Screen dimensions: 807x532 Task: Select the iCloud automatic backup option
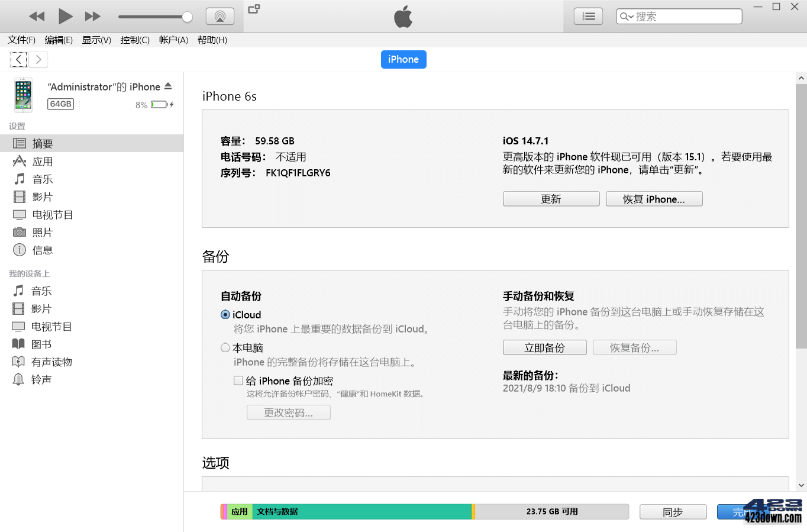(225, 314)
